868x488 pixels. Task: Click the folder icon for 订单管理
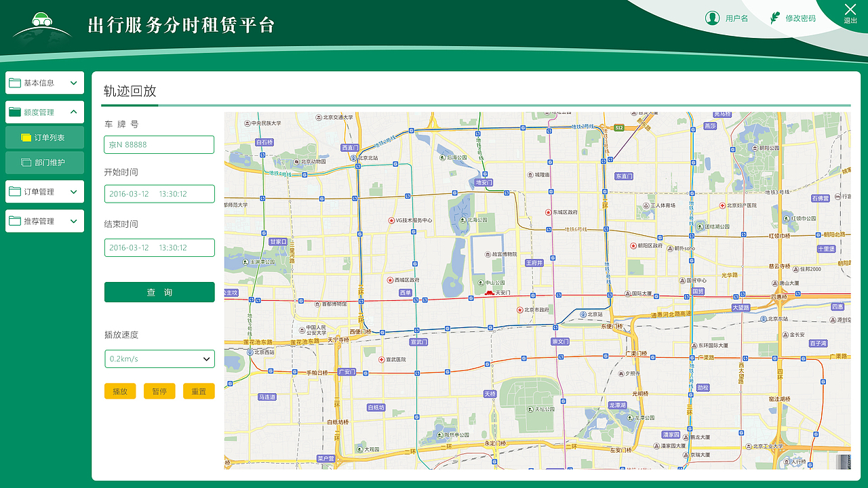coord(16,191)
